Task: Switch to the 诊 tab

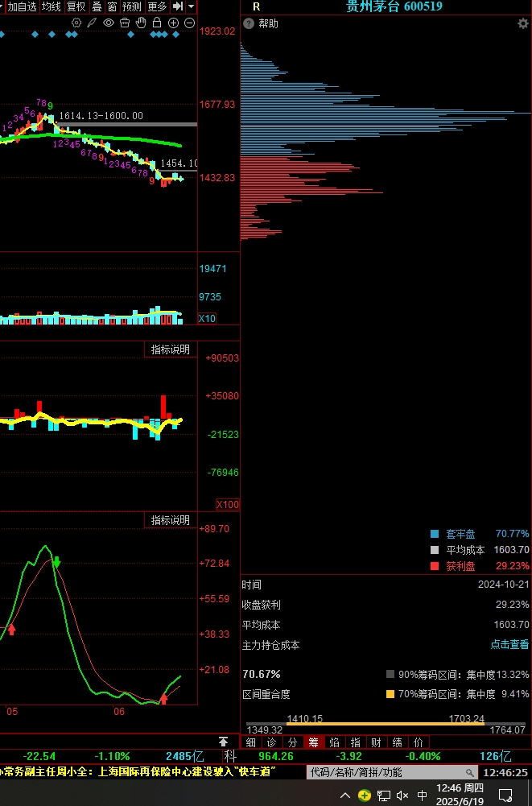Action: [271, 742]
